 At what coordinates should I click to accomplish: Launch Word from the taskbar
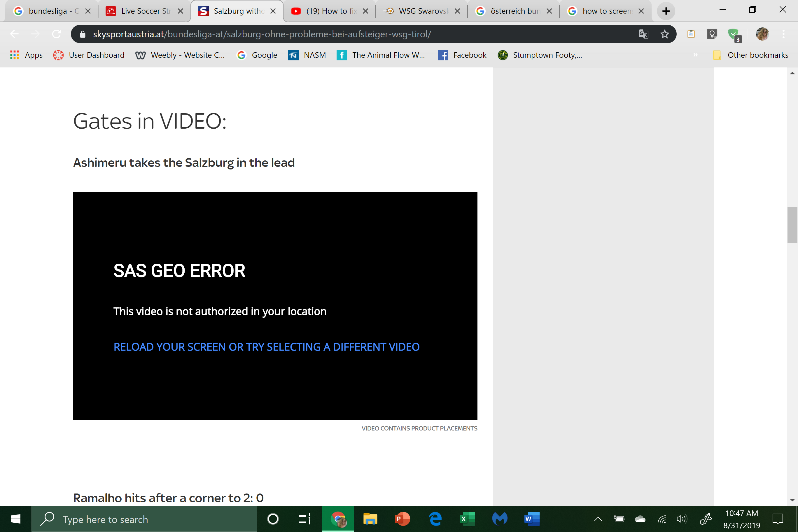click(532, 519)
